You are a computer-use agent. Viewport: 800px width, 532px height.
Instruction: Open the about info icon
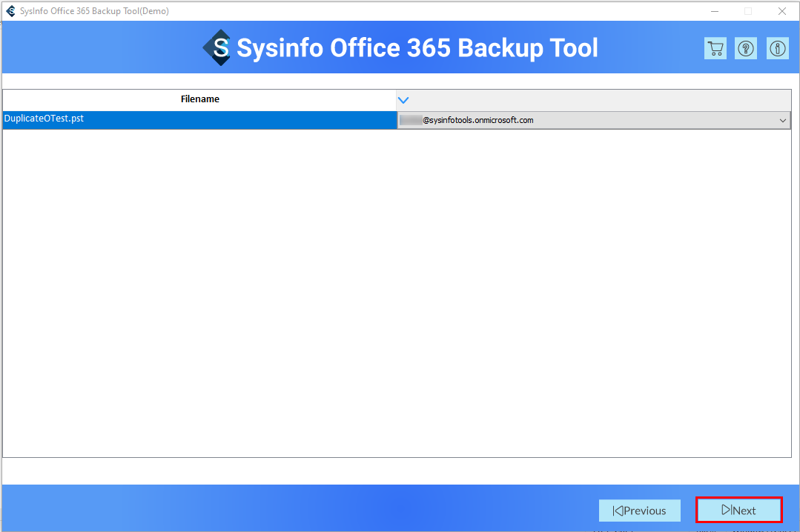pyautogui.click(x=777, y=49)
